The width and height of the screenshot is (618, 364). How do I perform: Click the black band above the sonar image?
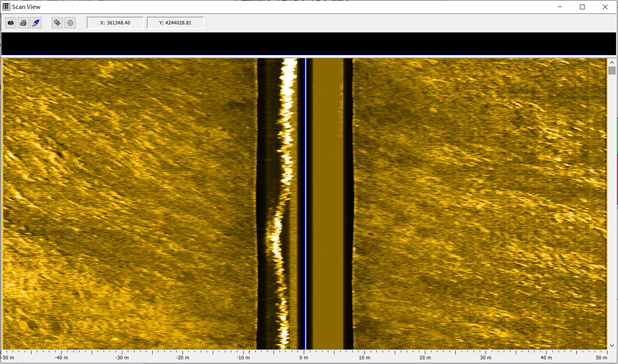tap(309, 44)
